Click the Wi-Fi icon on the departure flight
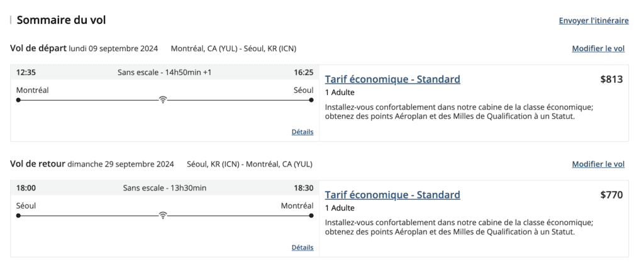The height and width of the screenshot is (269, 644). pos(163,99)
